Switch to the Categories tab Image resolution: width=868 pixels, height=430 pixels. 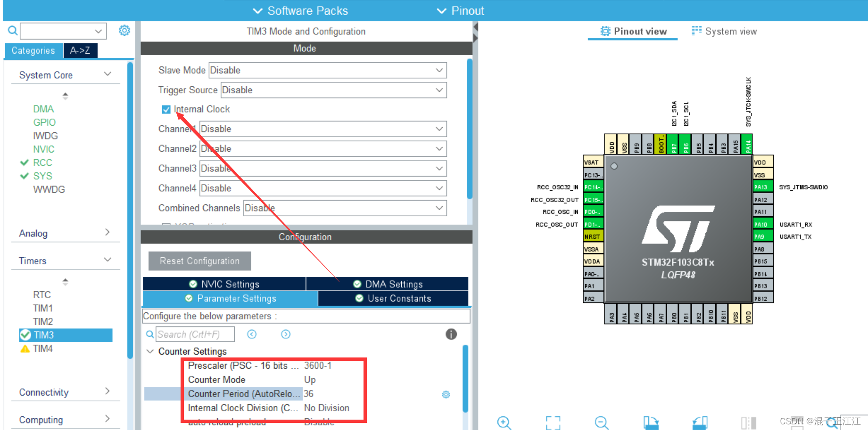point(33,50)
